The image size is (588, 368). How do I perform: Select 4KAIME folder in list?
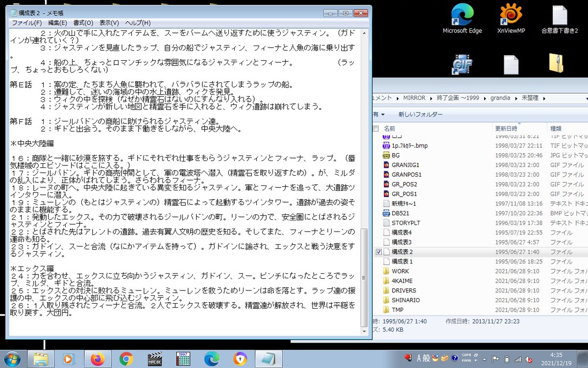click(402, 281)
